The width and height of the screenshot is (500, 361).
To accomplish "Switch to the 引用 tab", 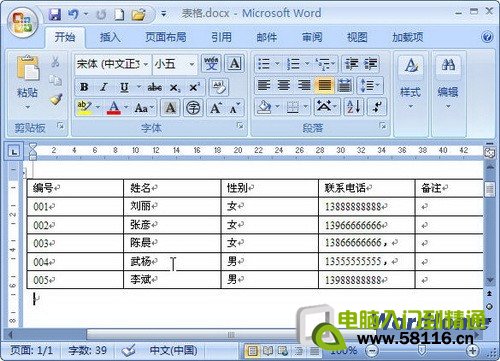I will (221, 37).
